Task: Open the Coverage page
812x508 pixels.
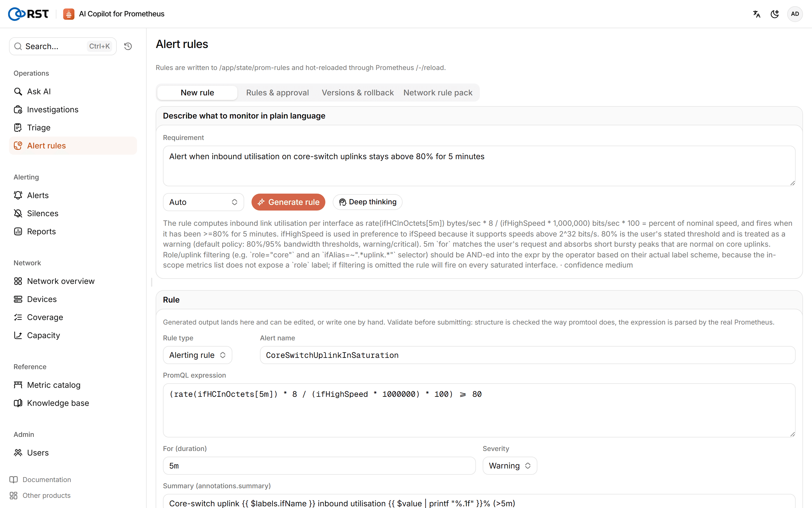Action: pyautogui.click(x=73, y=317)
